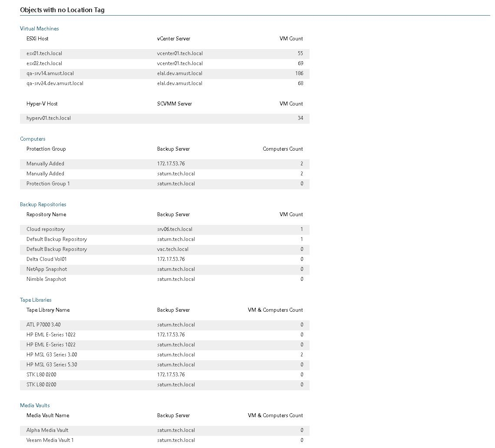This screenshot has width=495, height=448.
Task: Select the Media Vault Name column header
Action: click(x=48, y=415)
